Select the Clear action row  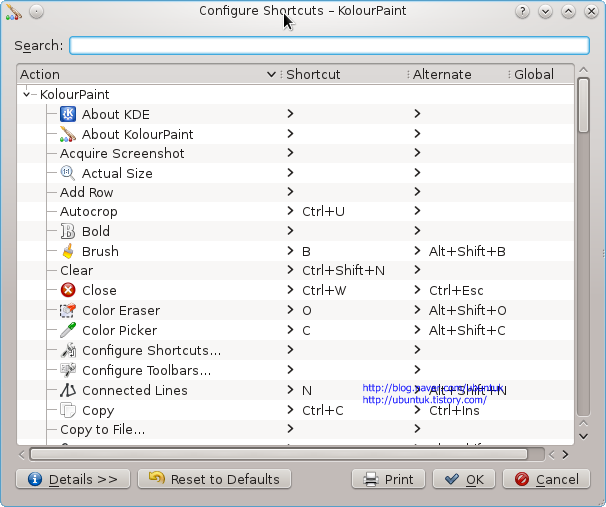[296, 270]
